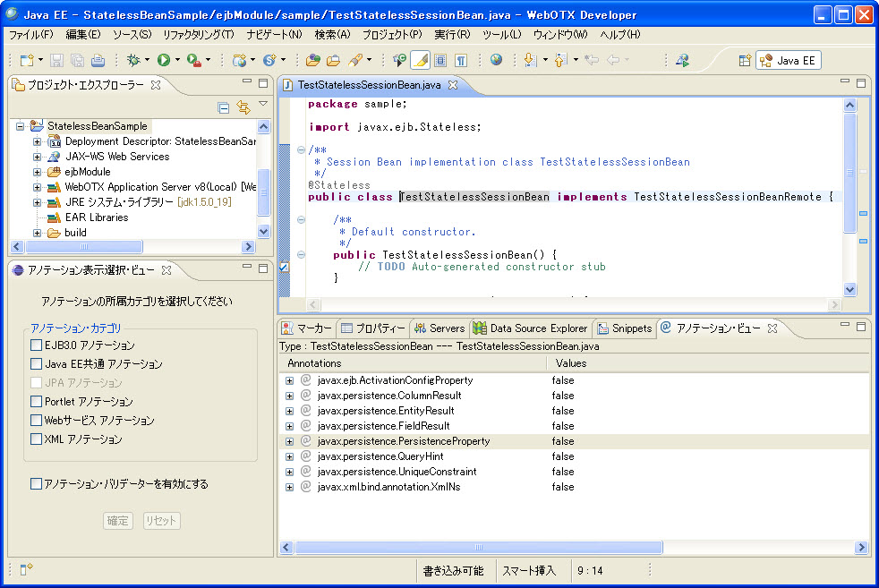
Task: Click the web browser globe icon
Action: point(496,60)
